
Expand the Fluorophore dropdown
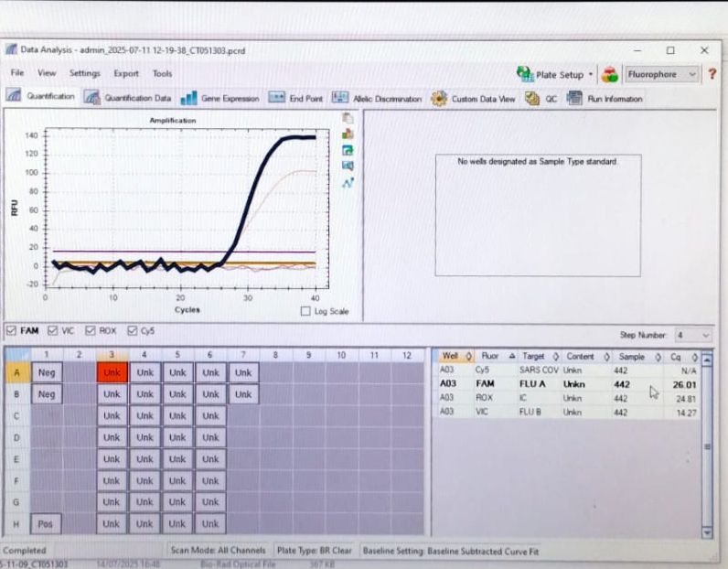point(661,74)
